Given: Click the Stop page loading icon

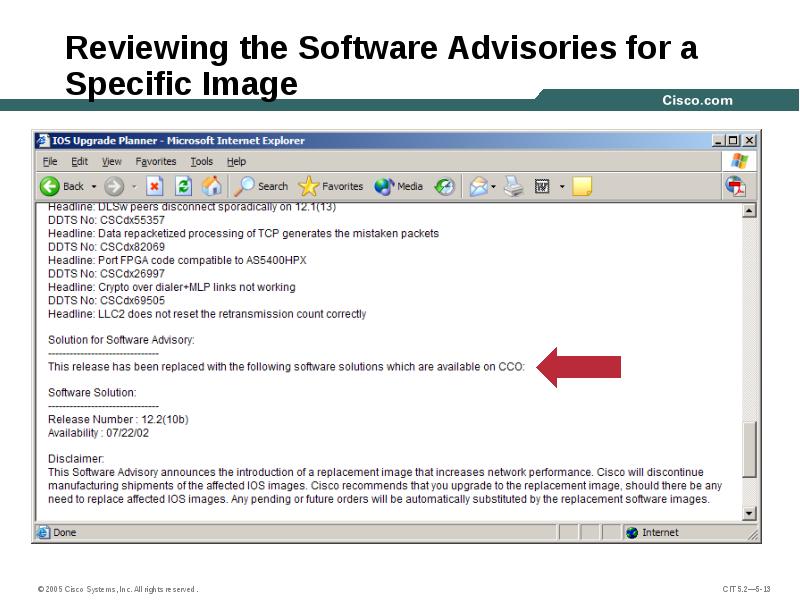Looking at the screenshot, I should 155,186.
